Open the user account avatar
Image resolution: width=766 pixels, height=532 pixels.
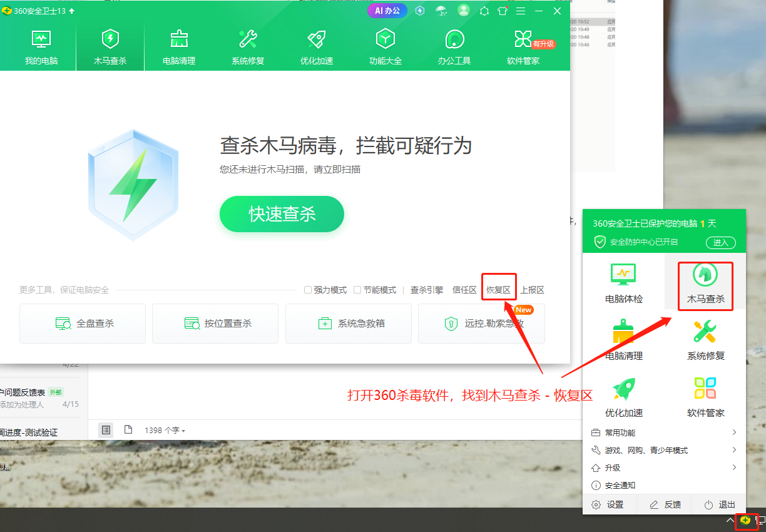click(x=464, y=11)
